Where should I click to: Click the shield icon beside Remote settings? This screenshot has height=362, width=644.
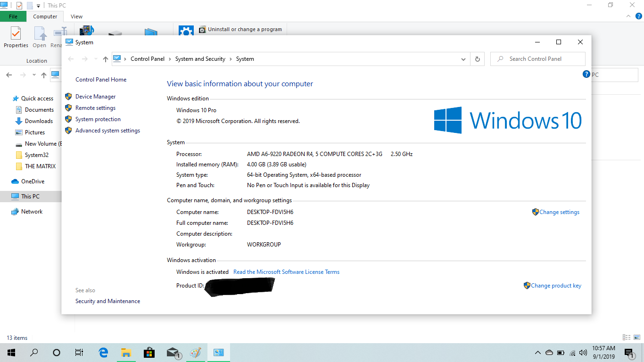click(68, 108)
